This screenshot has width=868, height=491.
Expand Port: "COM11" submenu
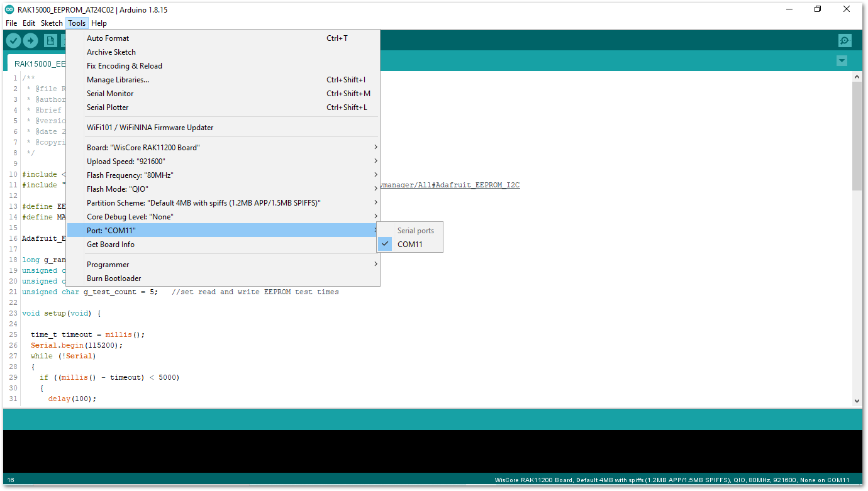click(x=223, y=231)
